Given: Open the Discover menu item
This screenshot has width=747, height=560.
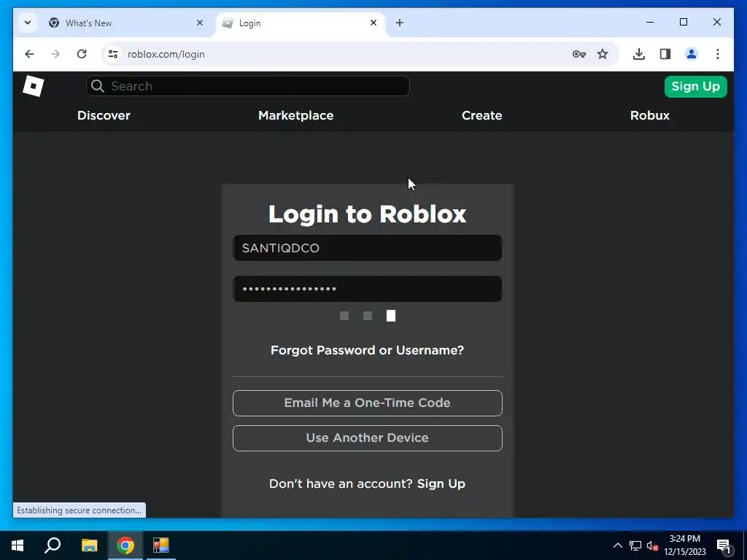Looking at the screenshot, I should click(x=104, y=116).
